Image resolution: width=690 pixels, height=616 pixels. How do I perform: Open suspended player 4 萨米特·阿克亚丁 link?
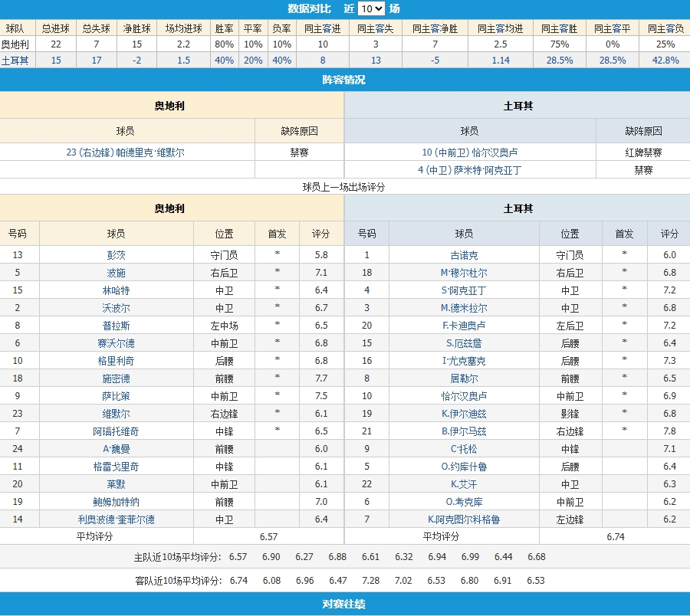pos(469,170)
